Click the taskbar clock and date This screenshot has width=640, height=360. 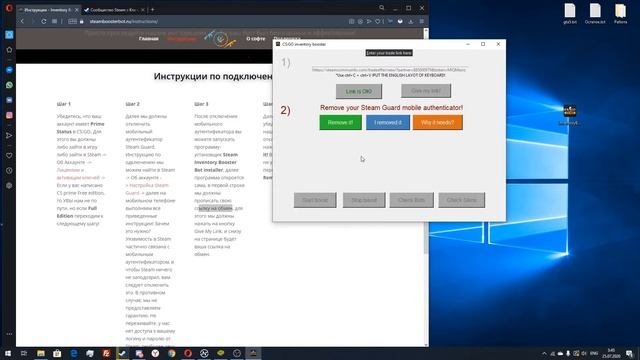(611, 353)
